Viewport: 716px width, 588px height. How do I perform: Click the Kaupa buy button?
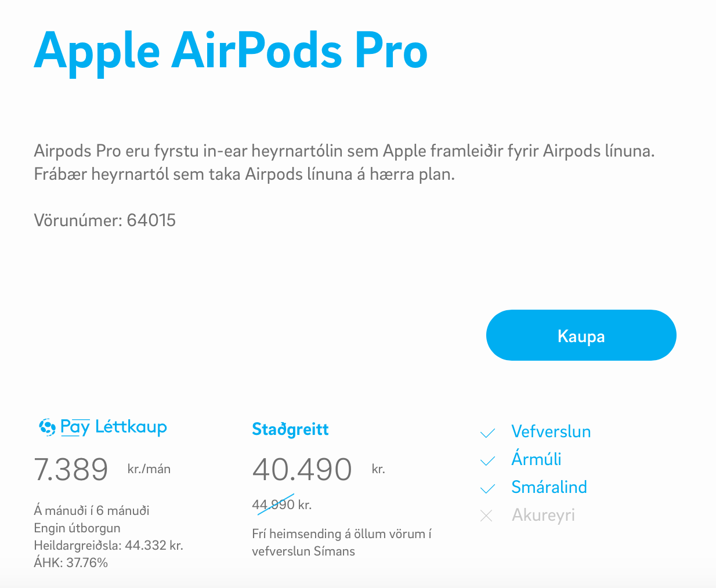tap(581, 335)
